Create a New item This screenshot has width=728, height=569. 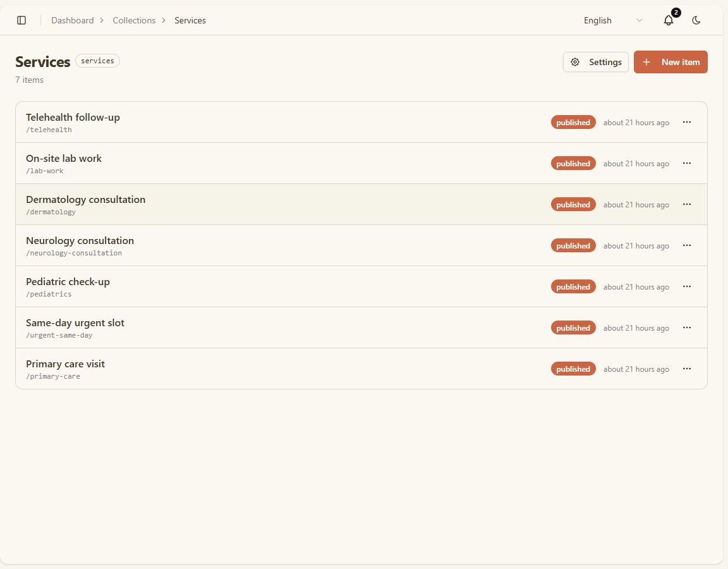tap(670, 62)
